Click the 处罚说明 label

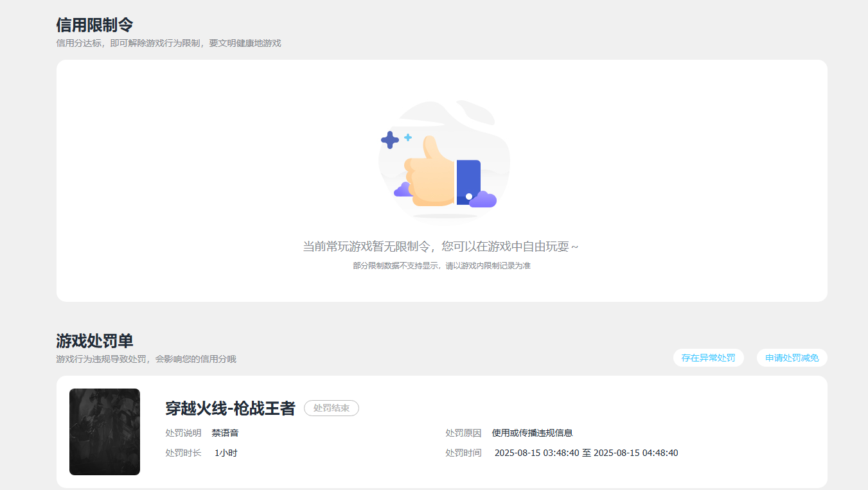tap(183, 433)
